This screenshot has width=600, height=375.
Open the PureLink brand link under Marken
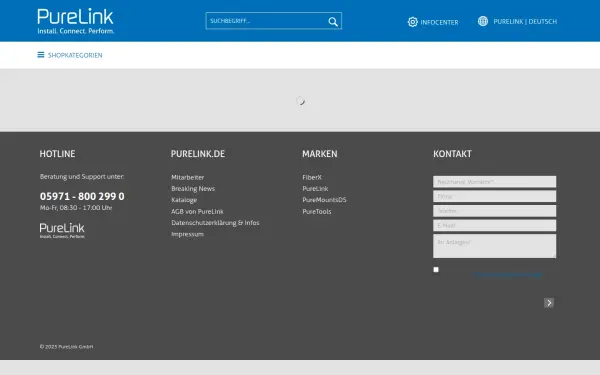[x=315, y=189]
